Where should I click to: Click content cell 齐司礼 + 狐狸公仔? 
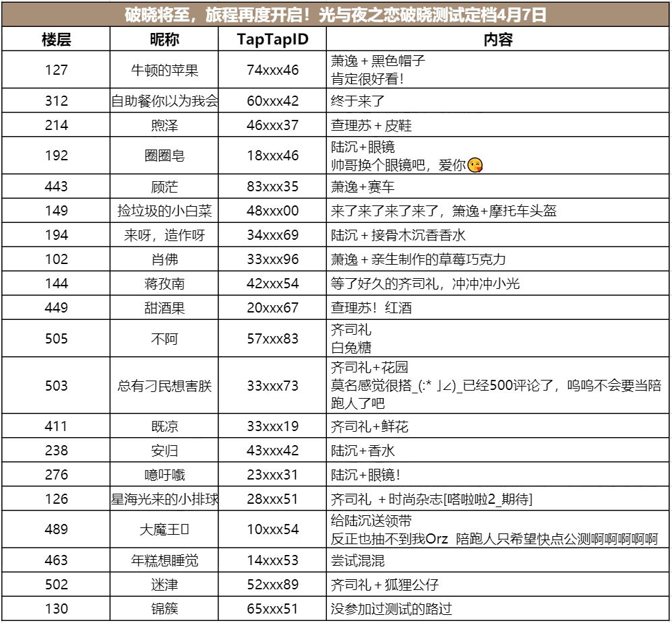click(497, 585)
